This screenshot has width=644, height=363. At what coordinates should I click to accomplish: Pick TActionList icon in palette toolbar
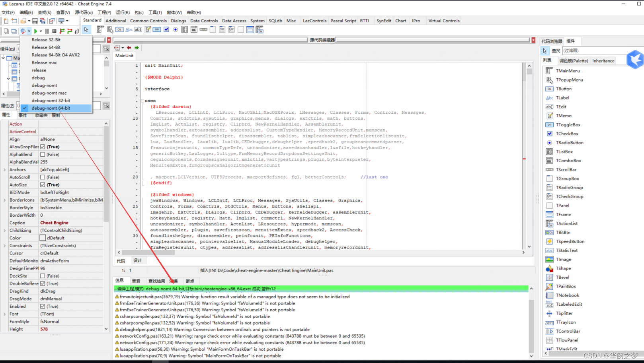(x=259, y=29)
